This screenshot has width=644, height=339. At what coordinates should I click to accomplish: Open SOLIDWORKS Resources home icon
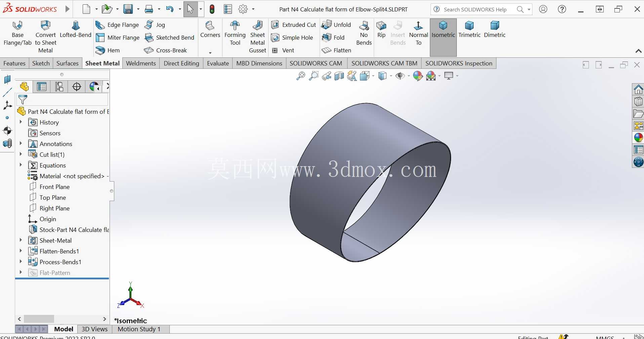coord(638,90)
